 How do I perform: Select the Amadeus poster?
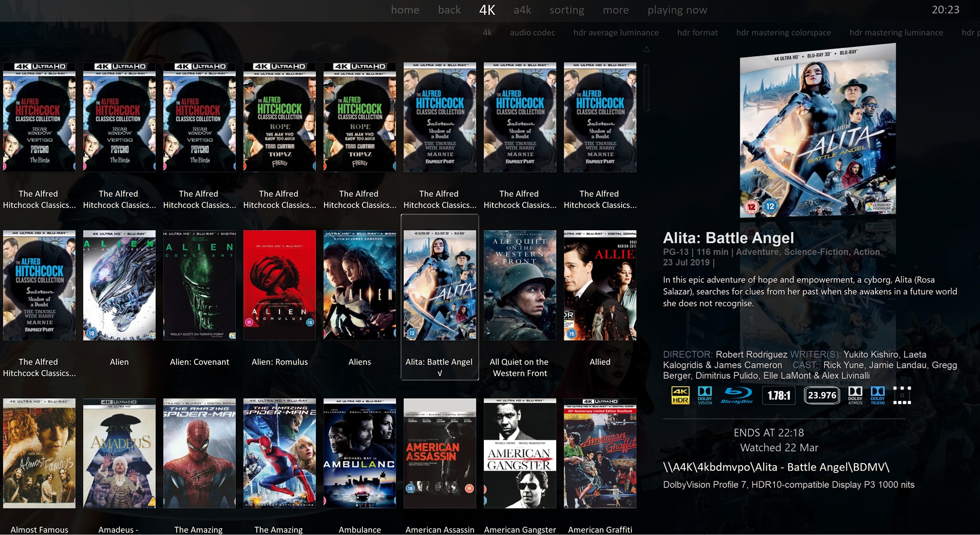[x=119, y=453]
